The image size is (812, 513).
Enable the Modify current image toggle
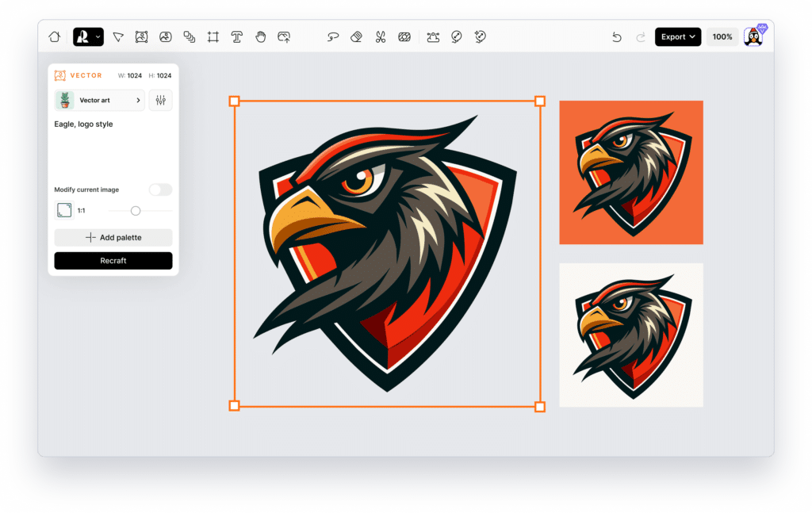point(160,190)
